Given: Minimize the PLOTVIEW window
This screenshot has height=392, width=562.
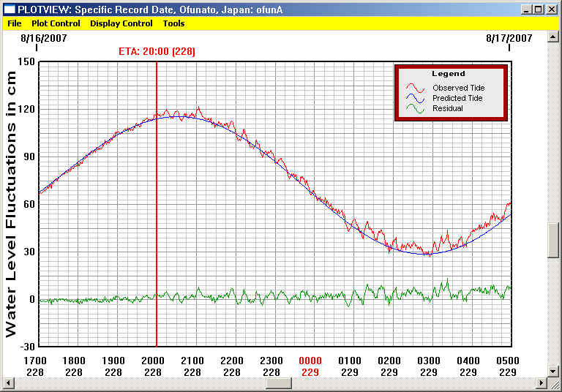Looking at the screenshot, I should [x=526, y=10].
